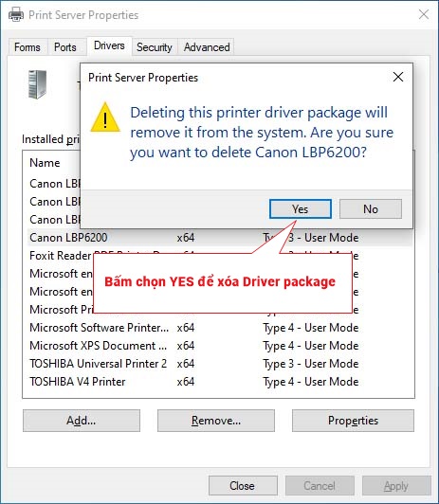Select Microsoft XPS Document driver row
The image size is (439, 504).
pos(219,346)
